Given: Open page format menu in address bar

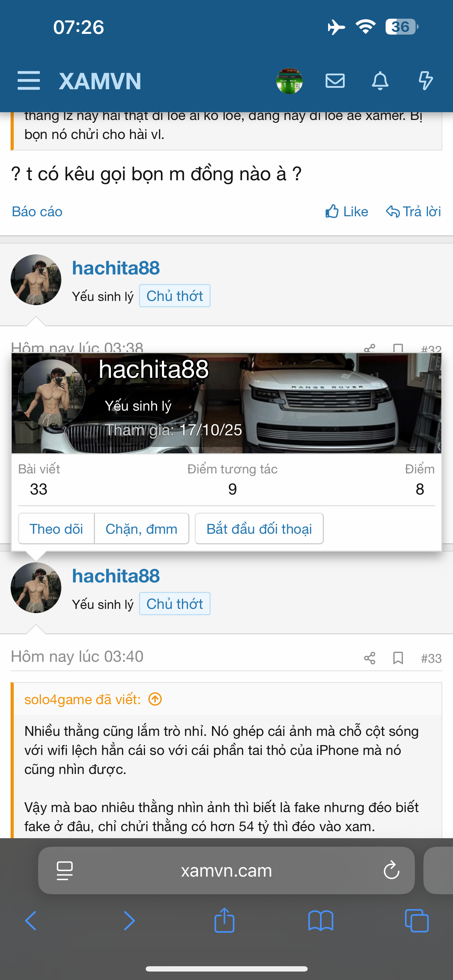Looking at the screenshot, I should click(65, 870).
